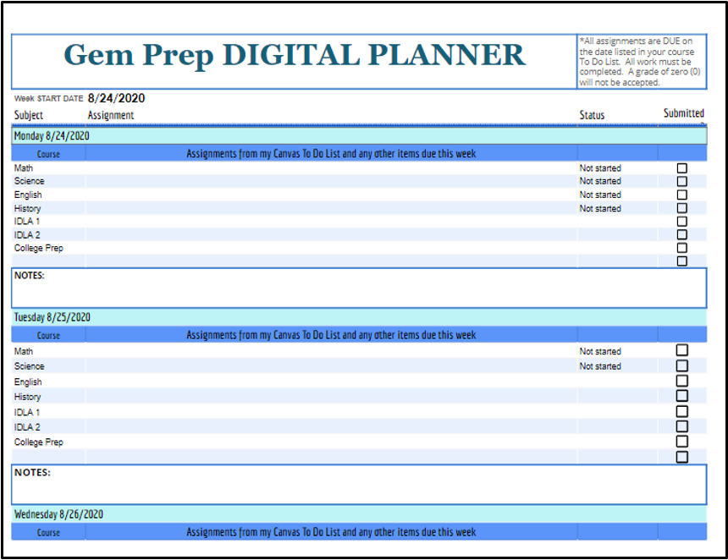Image resolution: width=728 pixels, height=560 pixels.
Task: Click the 'Assignment' column heading
Action: click(x=111, y=115)
